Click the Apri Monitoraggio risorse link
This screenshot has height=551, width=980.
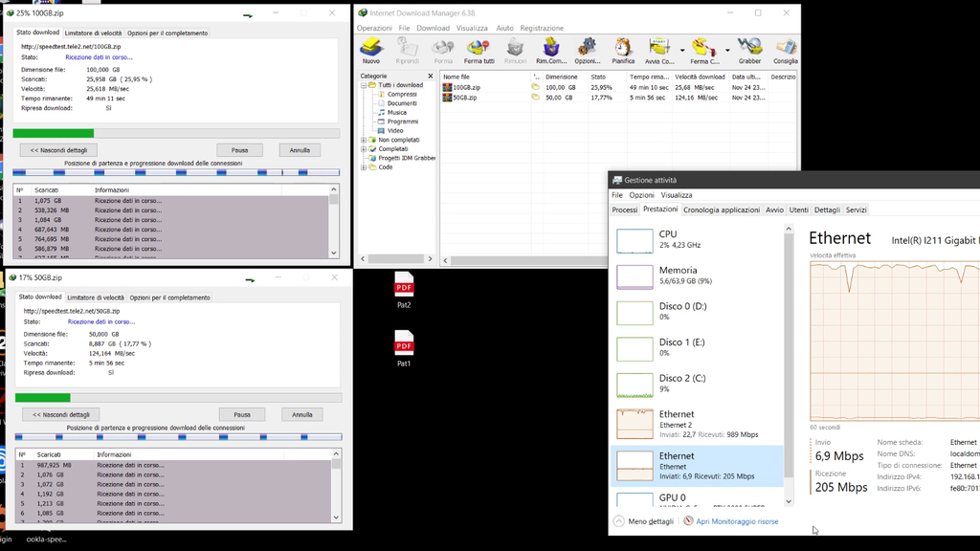click(737, 521)
